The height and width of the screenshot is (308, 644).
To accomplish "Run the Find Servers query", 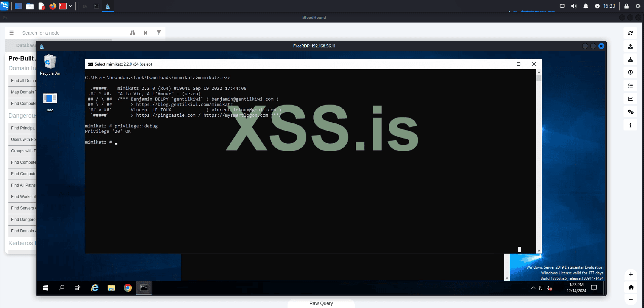I will (x=22, y=208).
